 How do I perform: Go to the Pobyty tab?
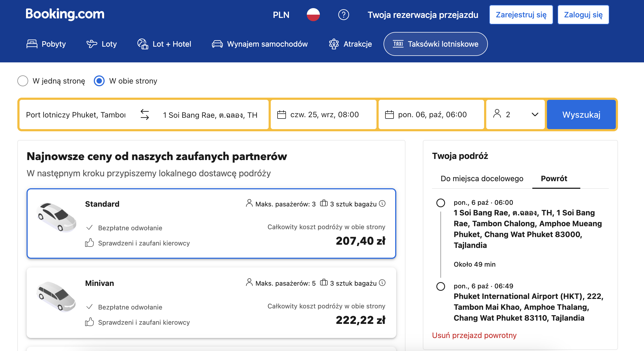point(46,44)
